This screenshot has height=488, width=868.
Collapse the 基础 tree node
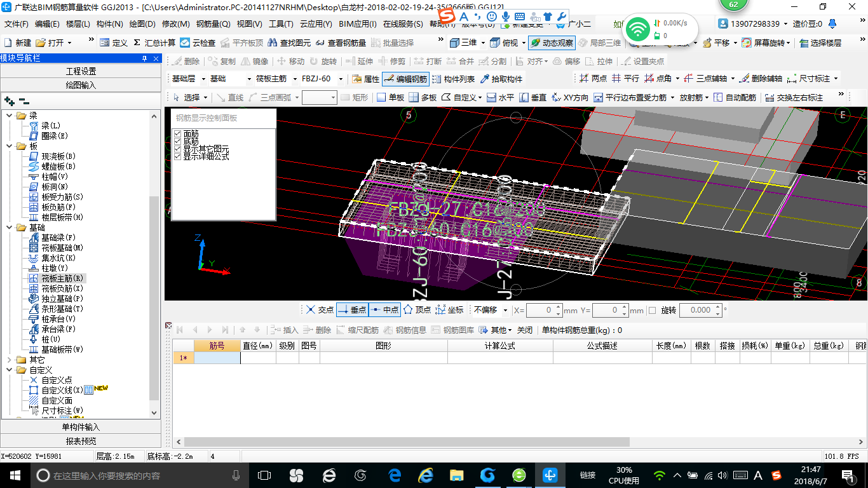[10, 227]
